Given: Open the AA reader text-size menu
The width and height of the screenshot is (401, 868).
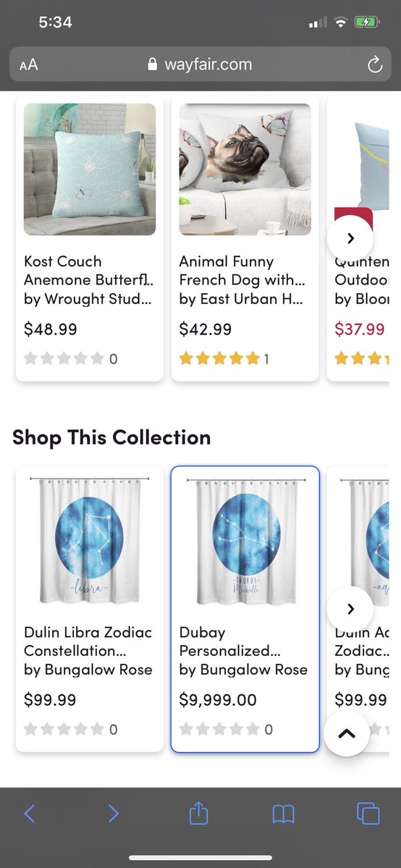Looking at the screenshot, I should coord(29,64).
